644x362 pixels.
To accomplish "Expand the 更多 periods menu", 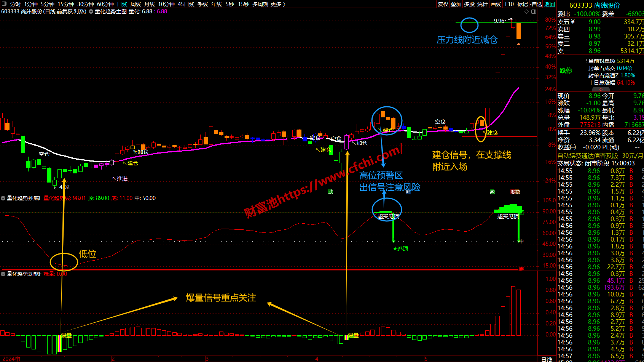I will pyautogui.click(x=278, y=4).
